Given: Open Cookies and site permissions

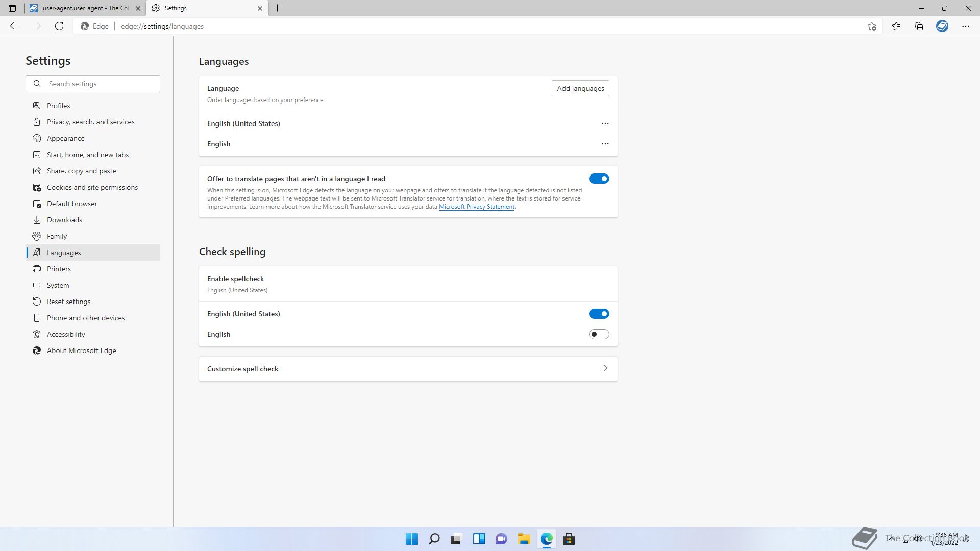Looking at the screenshot, I should (x=93, y=187).
